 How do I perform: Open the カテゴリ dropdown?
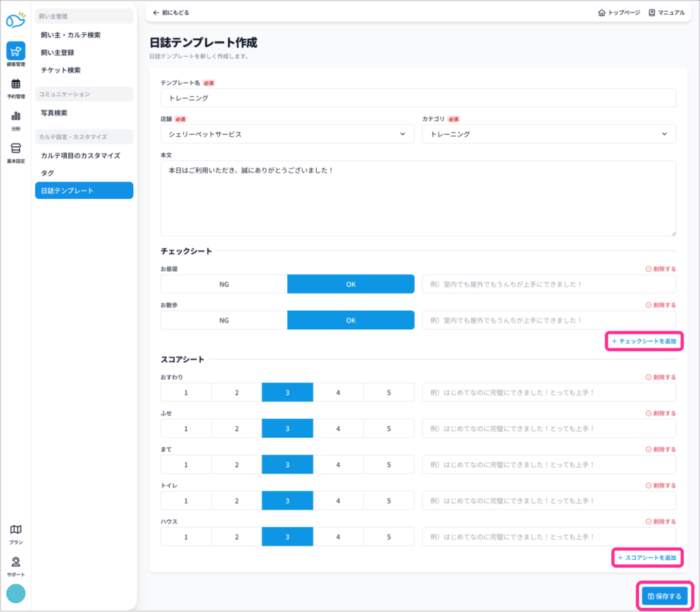[x=548, y=134]
